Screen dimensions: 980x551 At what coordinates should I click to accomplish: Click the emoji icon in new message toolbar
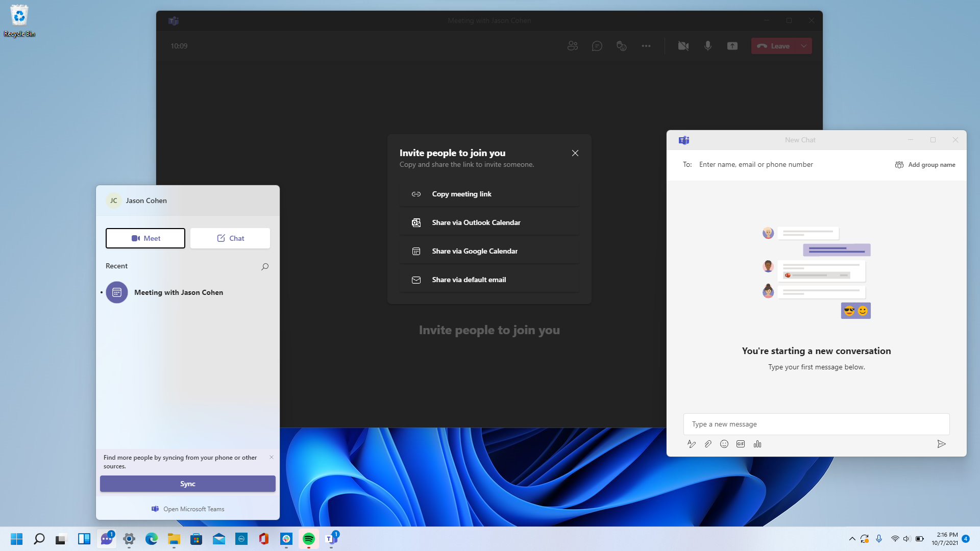click(724, 444)
